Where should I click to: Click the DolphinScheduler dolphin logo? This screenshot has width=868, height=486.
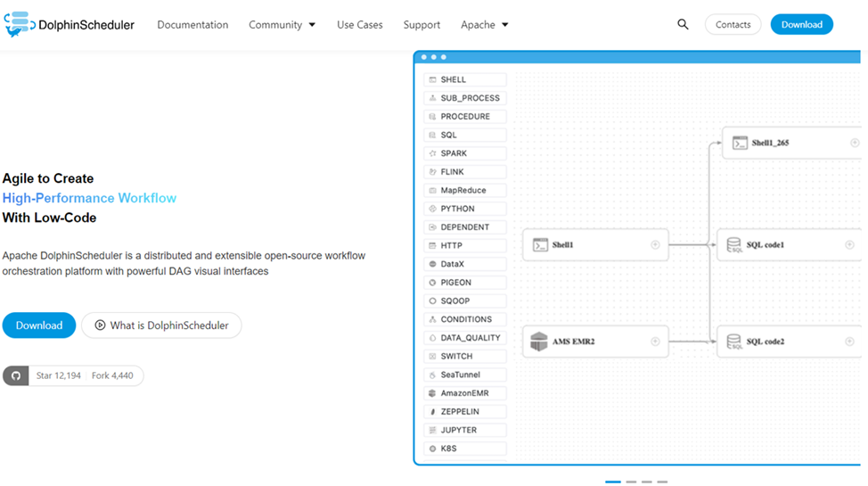(20, 24)
